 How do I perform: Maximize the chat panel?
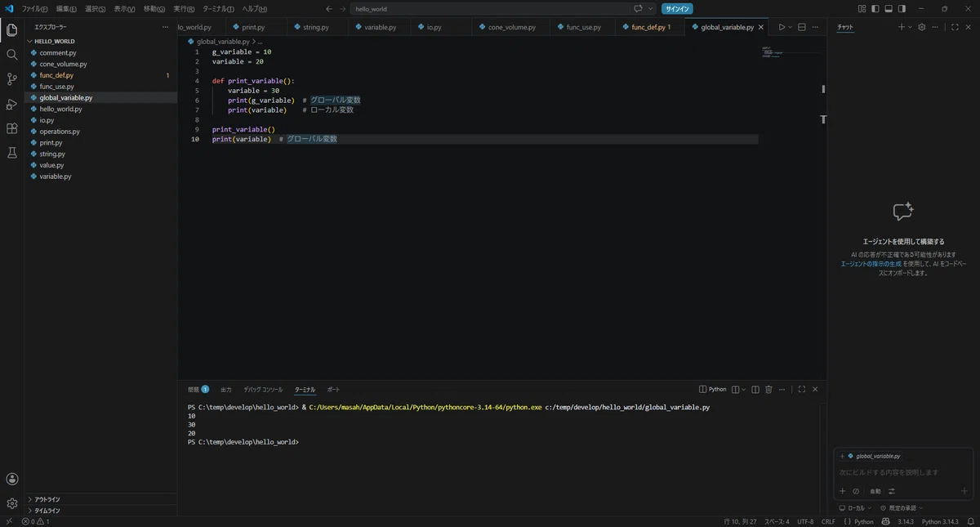pos(955,27)
